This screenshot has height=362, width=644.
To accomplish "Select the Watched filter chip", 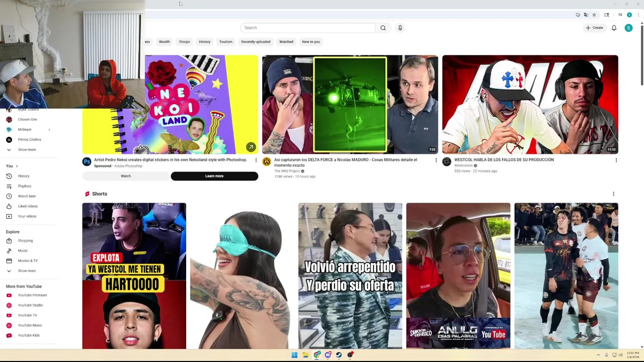I will point(286,42).
